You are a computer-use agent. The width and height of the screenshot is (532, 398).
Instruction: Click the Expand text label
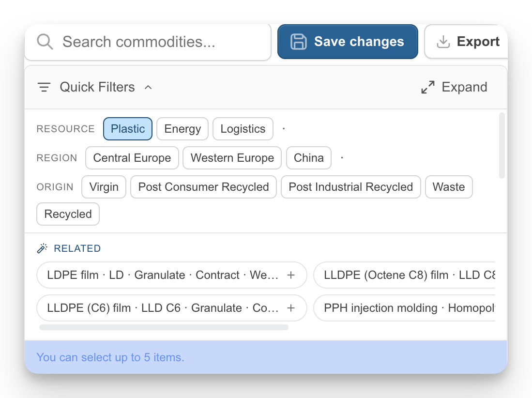pos(464,87)
